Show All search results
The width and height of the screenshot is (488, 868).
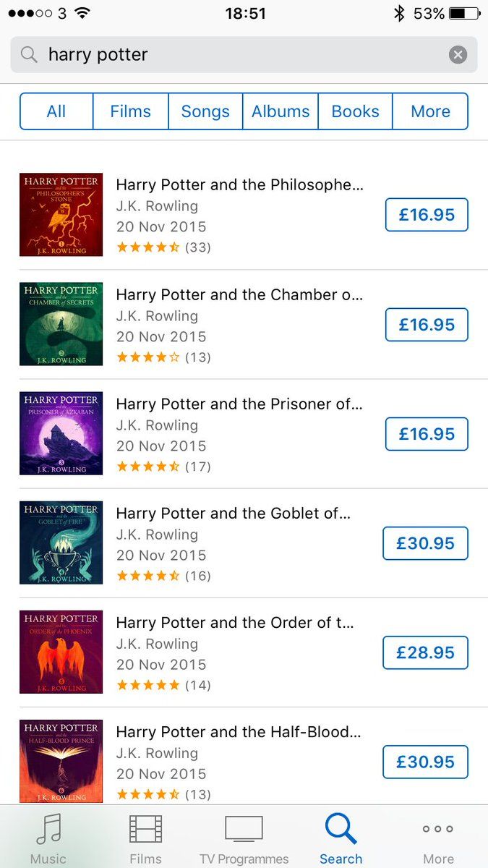click(56, 111)
